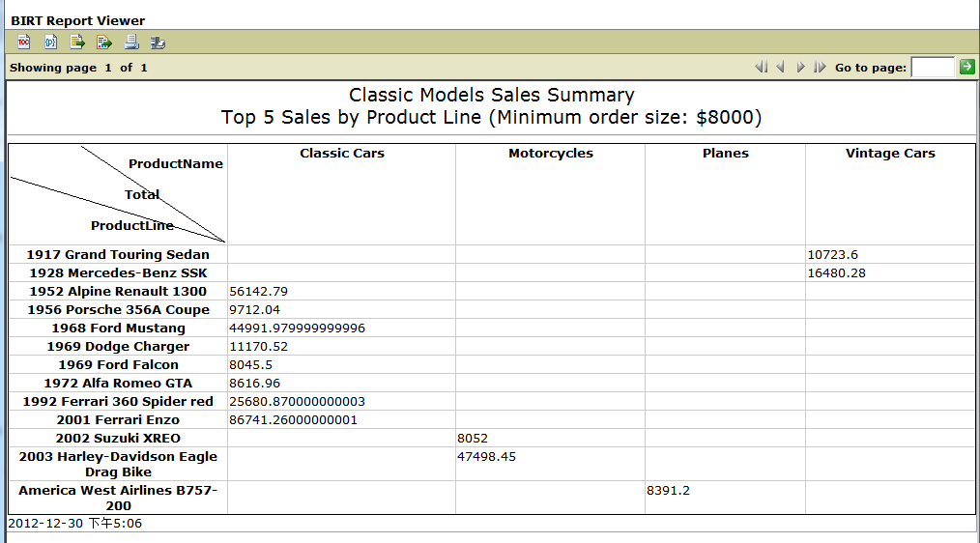This screenshot has height=543, width=980.
Task: Click the Classic Models Sales Summary title
Action: tap(491, 95)
